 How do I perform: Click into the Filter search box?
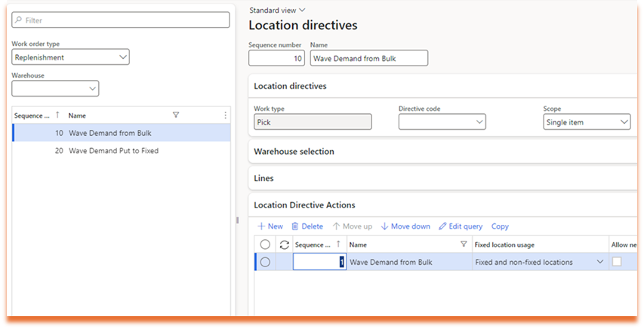click(x=121, y=20)
